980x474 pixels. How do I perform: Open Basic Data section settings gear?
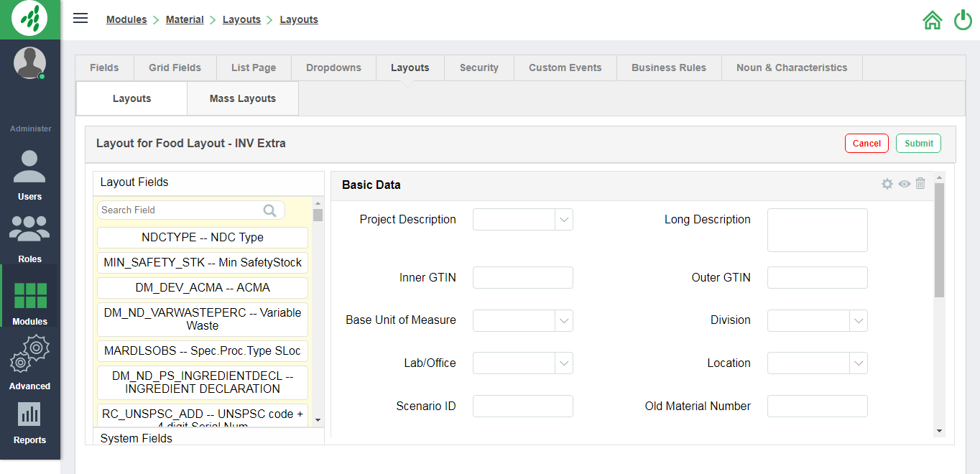tap(887, 184)
